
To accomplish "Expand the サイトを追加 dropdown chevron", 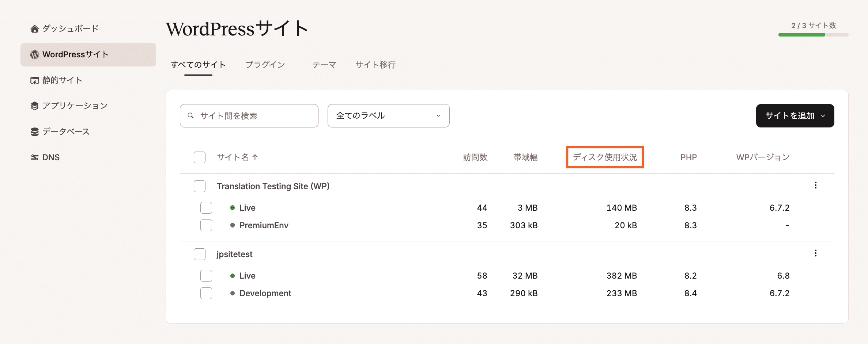I will 824,116.
